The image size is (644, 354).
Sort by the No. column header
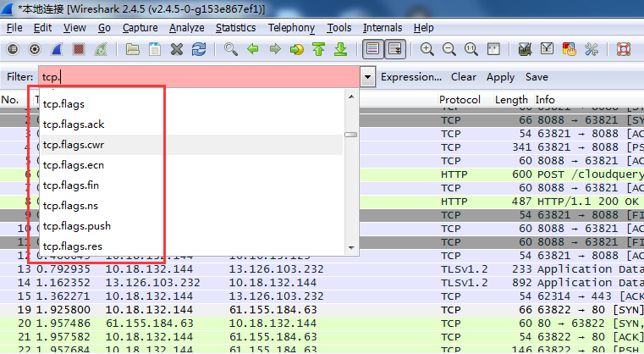click(10, 99)
